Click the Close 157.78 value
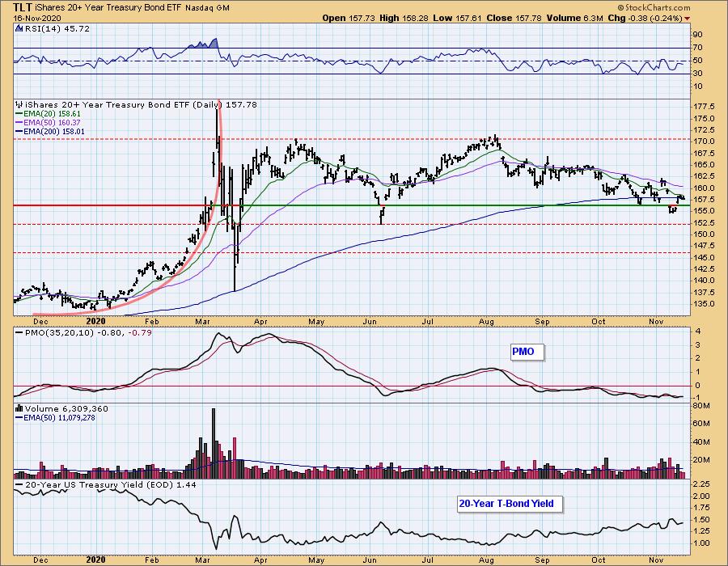 514,18
